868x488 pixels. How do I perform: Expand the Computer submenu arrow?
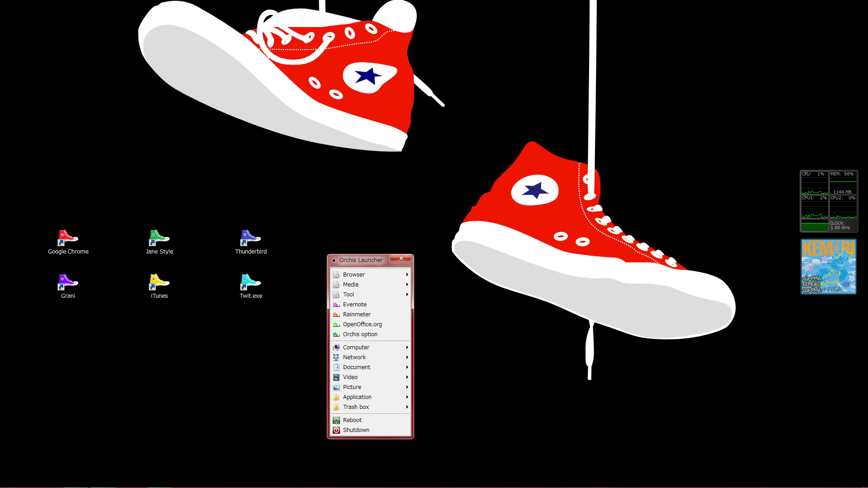click(407, 347)
